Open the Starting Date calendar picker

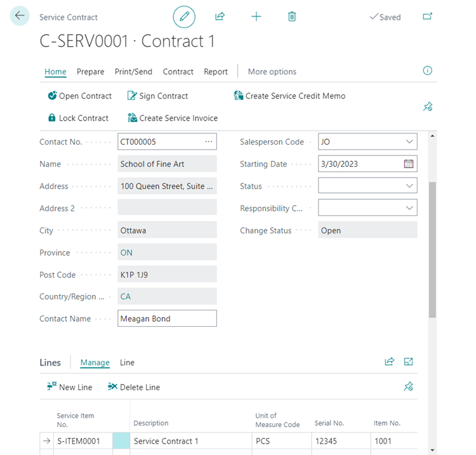[409, 164]
